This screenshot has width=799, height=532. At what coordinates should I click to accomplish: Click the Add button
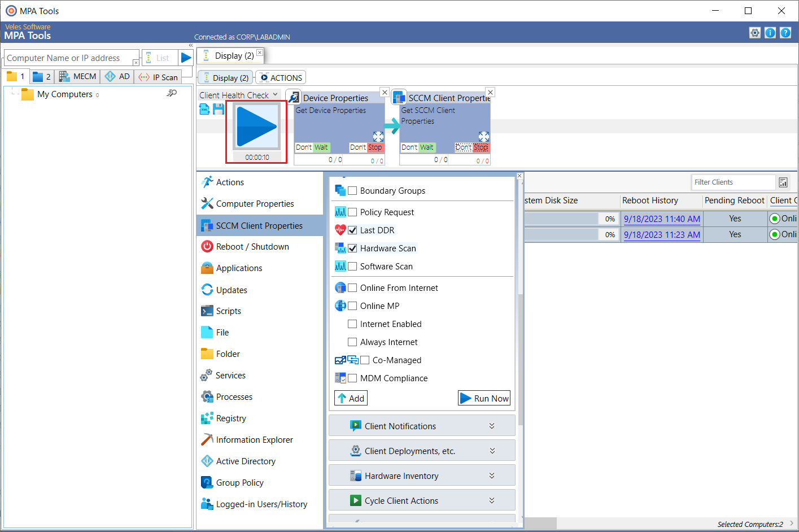click(x=351, y=398)
